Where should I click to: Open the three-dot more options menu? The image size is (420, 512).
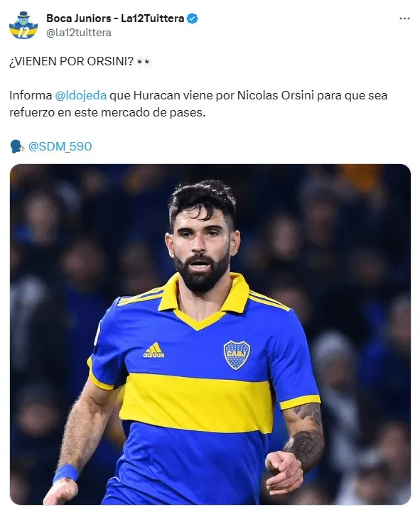tap(404, 18)
